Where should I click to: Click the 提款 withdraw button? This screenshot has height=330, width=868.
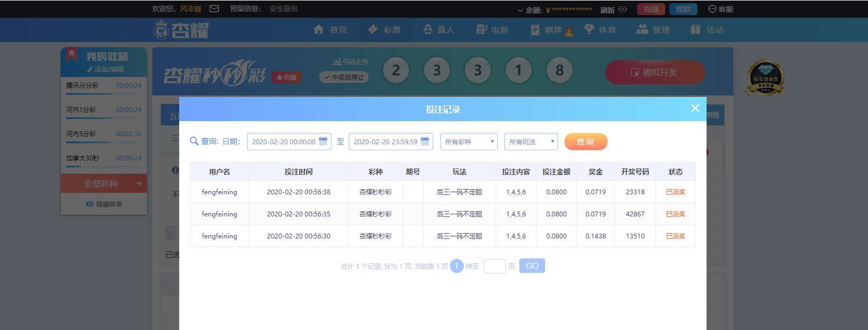(x=683, y=9)
